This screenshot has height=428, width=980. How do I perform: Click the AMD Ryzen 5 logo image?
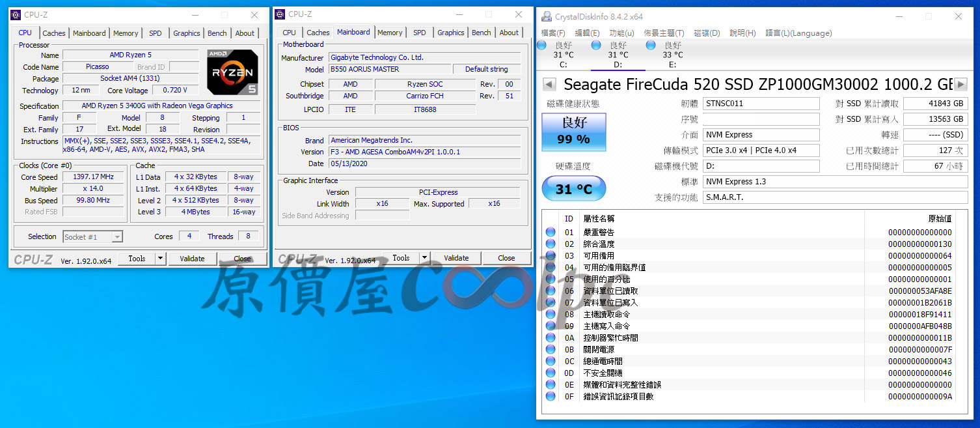click(232, 72)
